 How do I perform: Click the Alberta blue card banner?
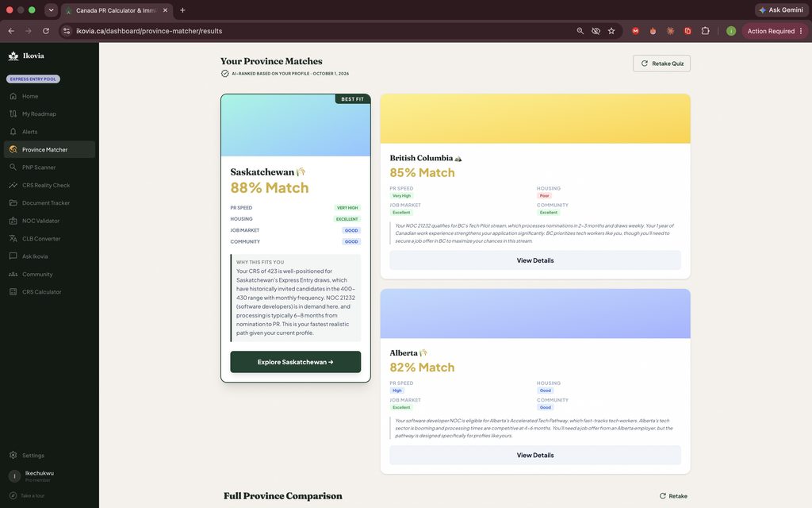pos(535,314)
